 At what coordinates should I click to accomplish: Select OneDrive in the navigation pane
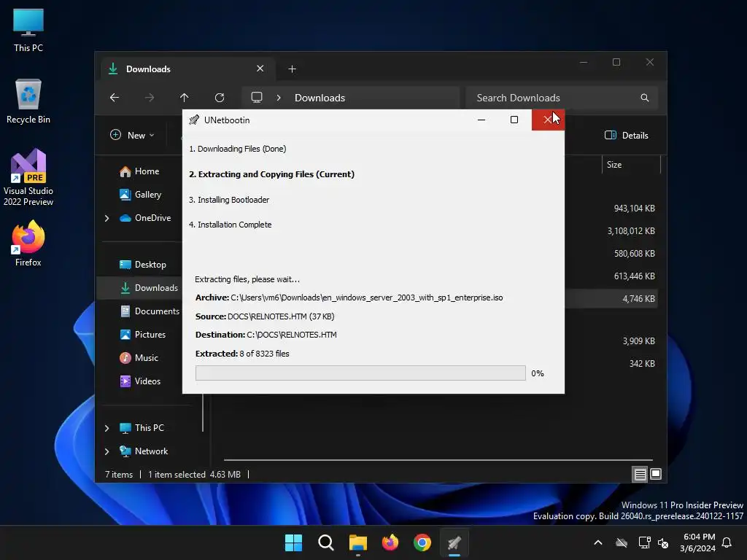[x=145, y=218]
